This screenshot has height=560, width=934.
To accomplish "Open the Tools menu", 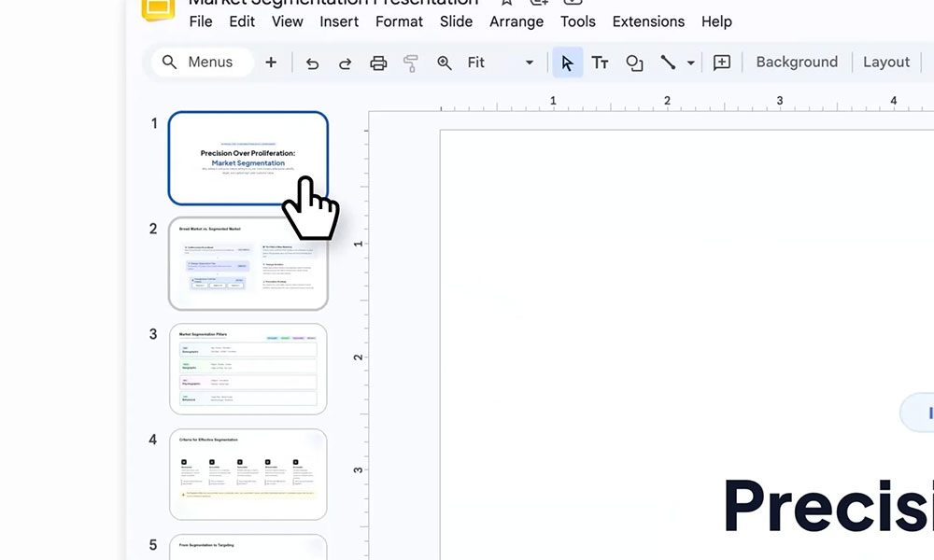I will click(x=578, y=21).
